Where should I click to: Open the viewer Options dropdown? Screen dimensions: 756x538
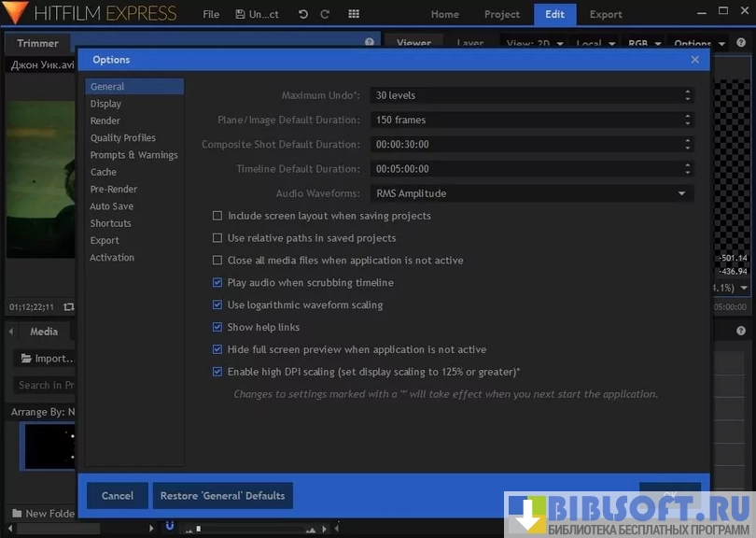[699, 44]
